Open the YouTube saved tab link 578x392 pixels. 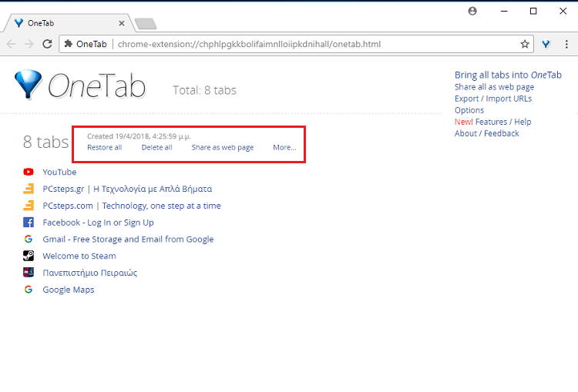coord(59,172)
